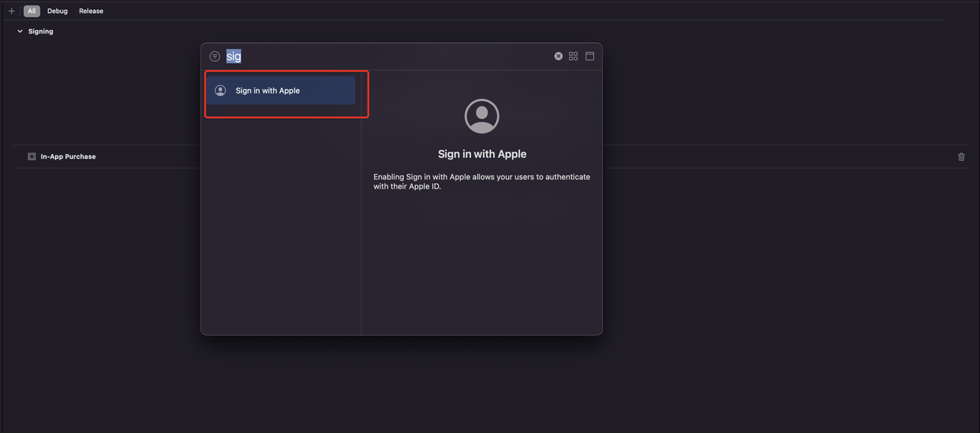980x433 pixels.
Task: Open the filter options icon in search
Action: coord(215,57)
